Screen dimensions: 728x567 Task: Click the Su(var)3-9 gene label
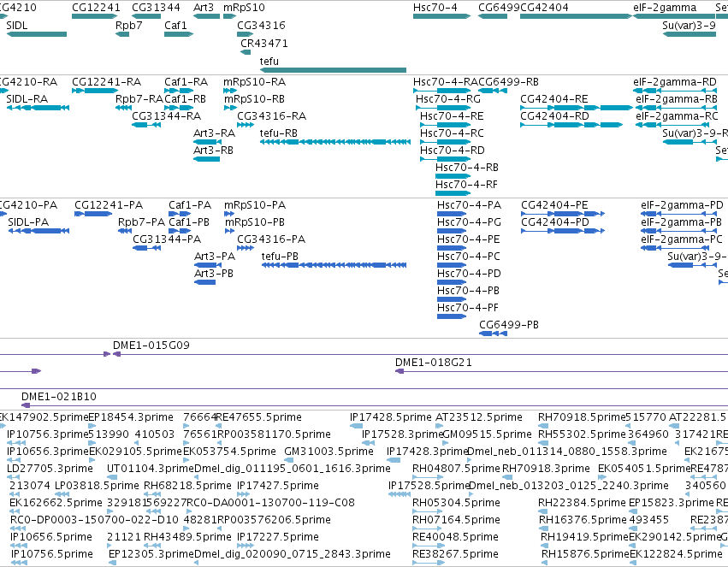tap(689, 25)
